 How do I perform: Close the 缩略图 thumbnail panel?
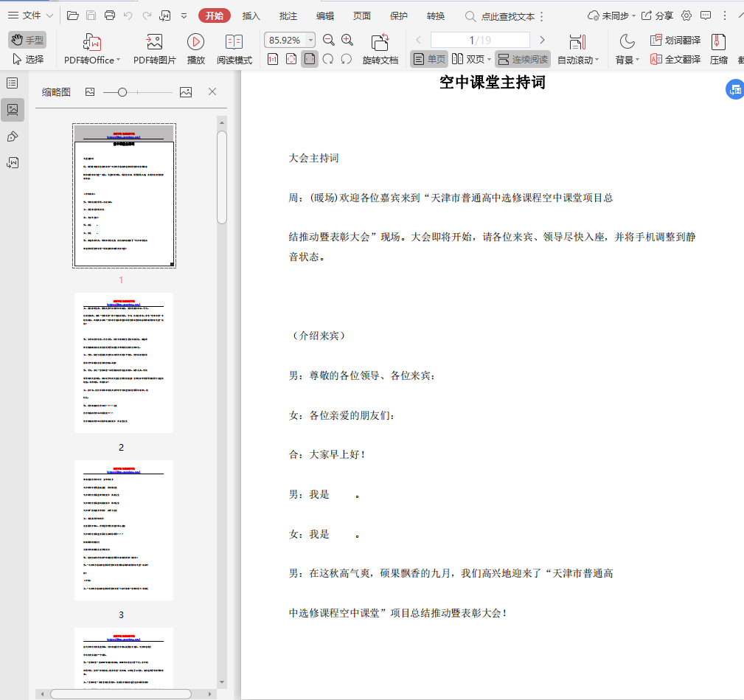point(212,91)
